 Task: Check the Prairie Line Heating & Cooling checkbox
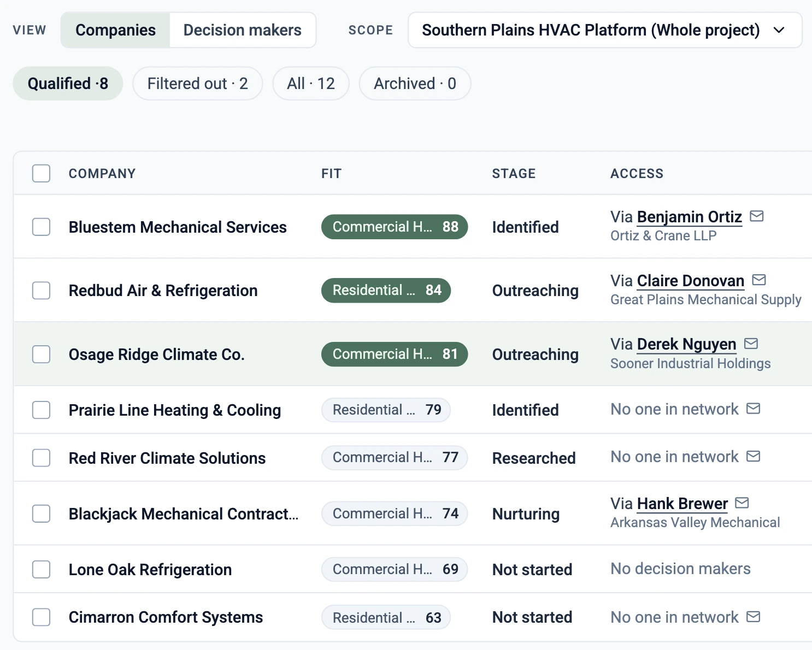(41, 410)
